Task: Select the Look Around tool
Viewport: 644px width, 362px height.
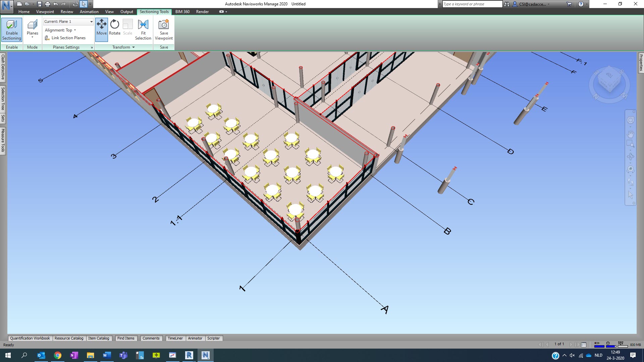Action: tap(631, 169)
